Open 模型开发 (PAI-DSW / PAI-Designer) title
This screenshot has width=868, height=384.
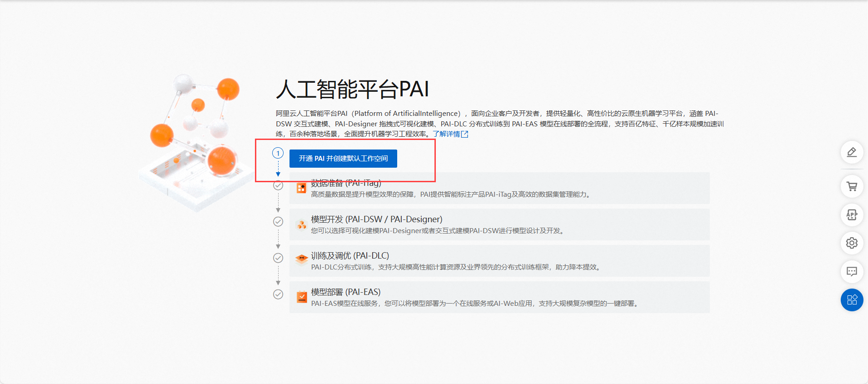click(376, 219)
